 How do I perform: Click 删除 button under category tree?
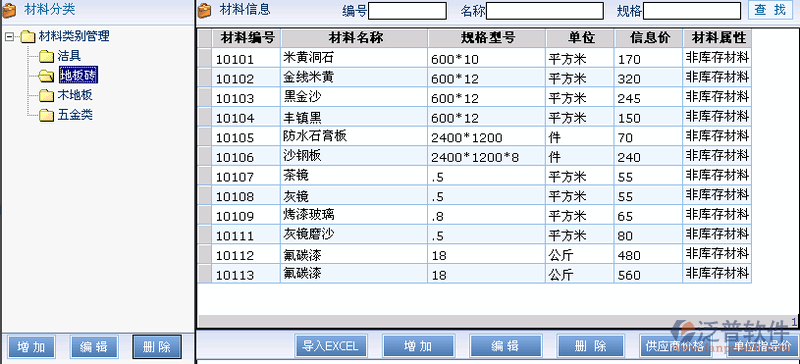157,347
